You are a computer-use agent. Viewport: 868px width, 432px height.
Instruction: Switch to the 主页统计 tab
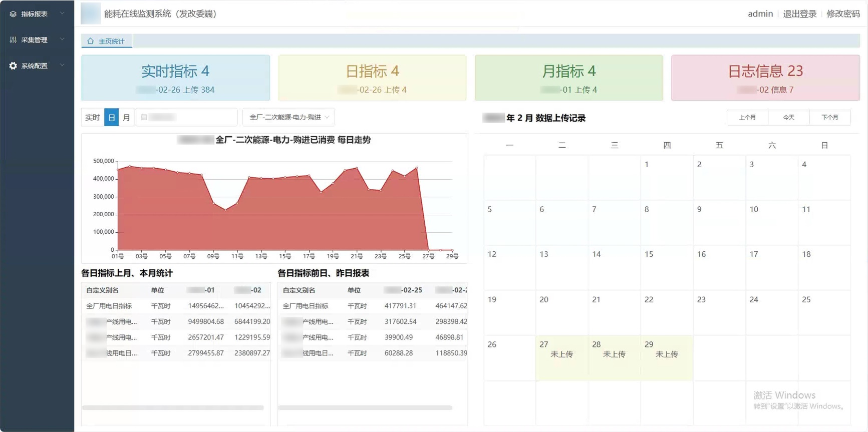[106, 41]
